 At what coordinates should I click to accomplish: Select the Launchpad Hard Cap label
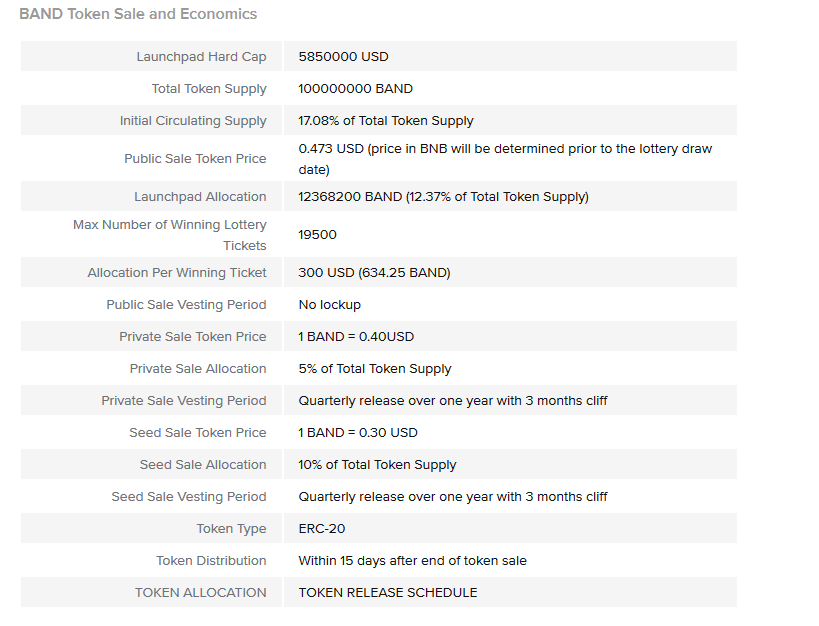(201, 56)
